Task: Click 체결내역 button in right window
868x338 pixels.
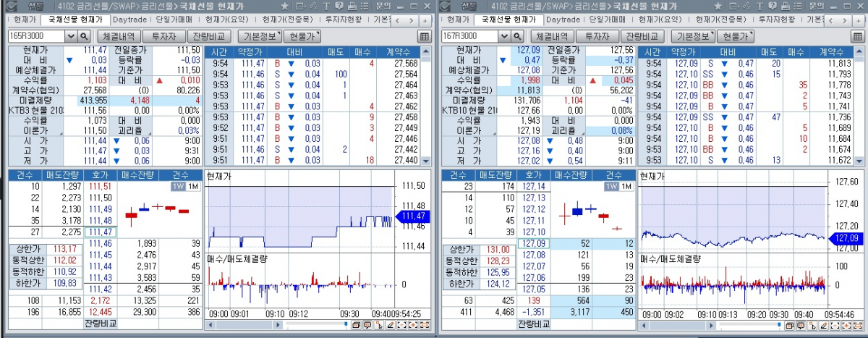Action: coord(551,35)
